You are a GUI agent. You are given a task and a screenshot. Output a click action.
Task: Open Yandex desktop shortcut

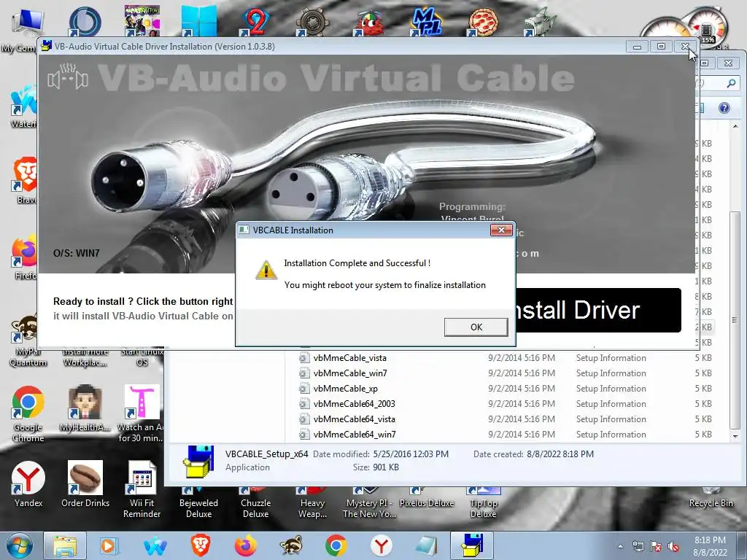point(28,484)
